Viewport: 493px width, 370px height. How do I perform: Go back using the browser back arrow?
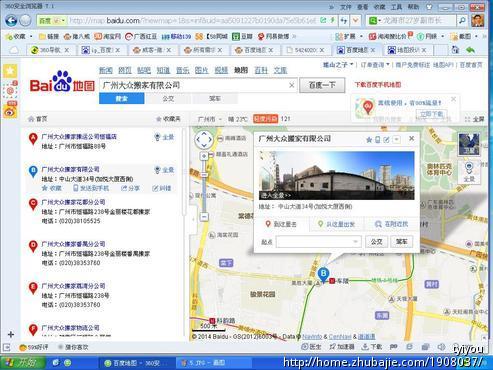click(x=11, y=21)
